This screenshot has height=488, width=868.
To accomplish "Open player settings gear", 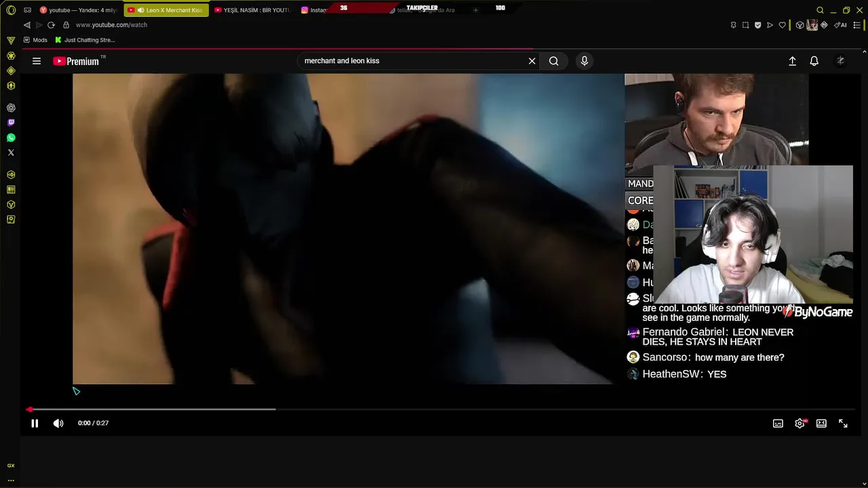I will tap(800, 423).
